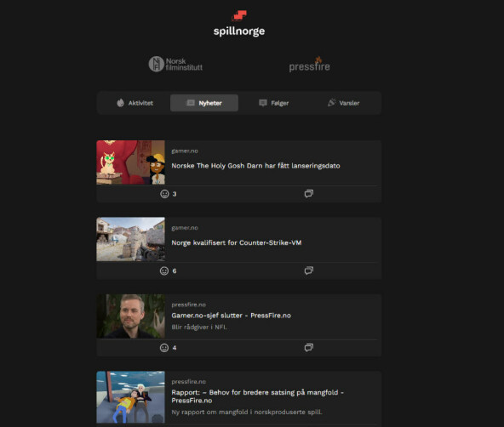
Task: Open comments on Holy Gosh Darn article
Action: [x=308, y=194]
